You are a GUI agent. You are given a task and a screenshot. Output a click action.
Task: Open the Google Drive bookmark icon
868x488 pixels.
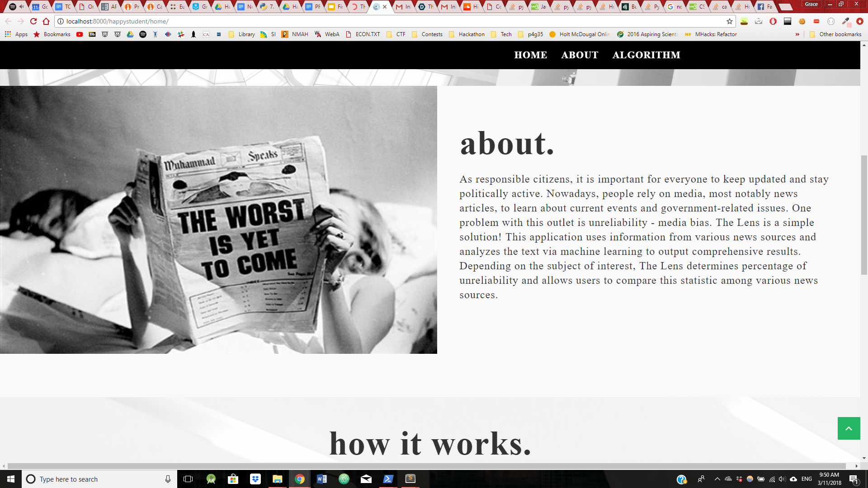point(130,34)
